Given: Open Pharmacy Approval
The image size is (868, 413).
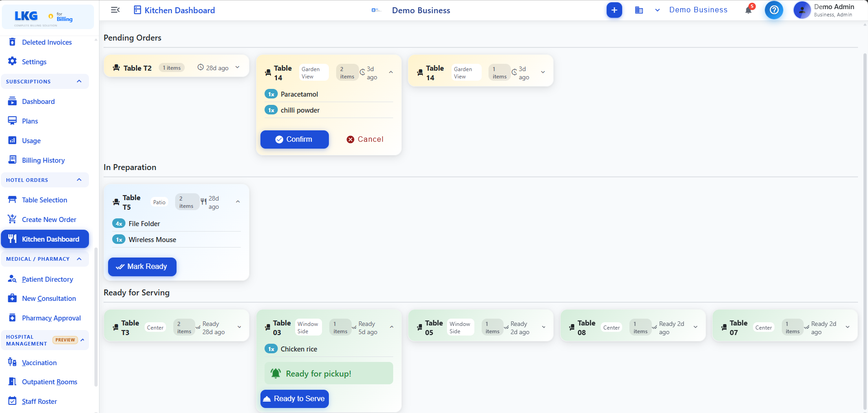Looking at the screenshot, I should [52, 318].
